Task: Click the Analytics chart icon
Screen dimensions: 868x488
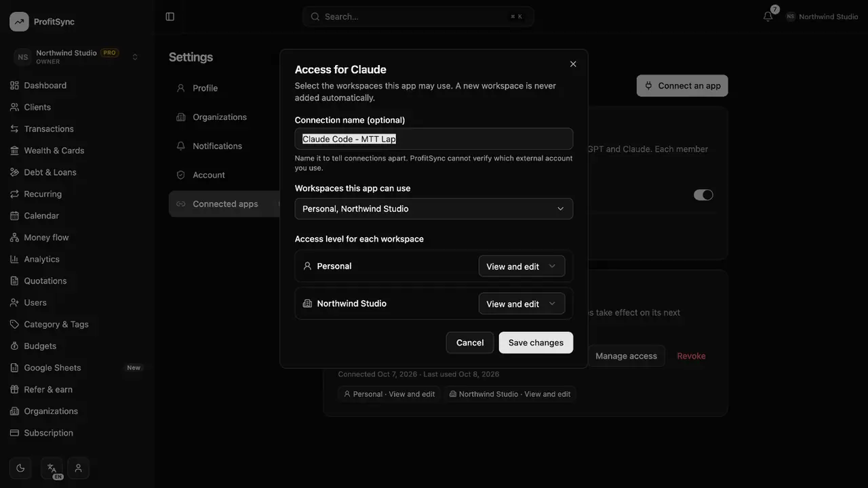Action: [x=14, y=259]
